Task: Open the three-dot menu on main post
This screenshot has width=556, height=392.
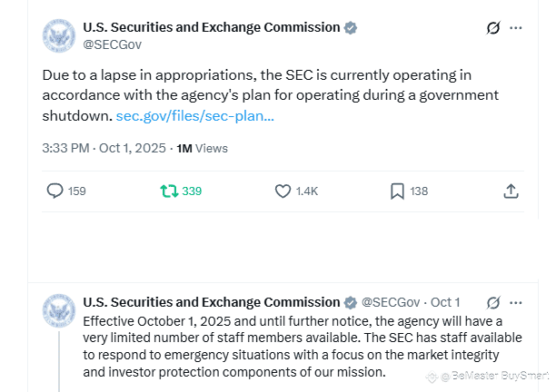Action: click(516, 29)
